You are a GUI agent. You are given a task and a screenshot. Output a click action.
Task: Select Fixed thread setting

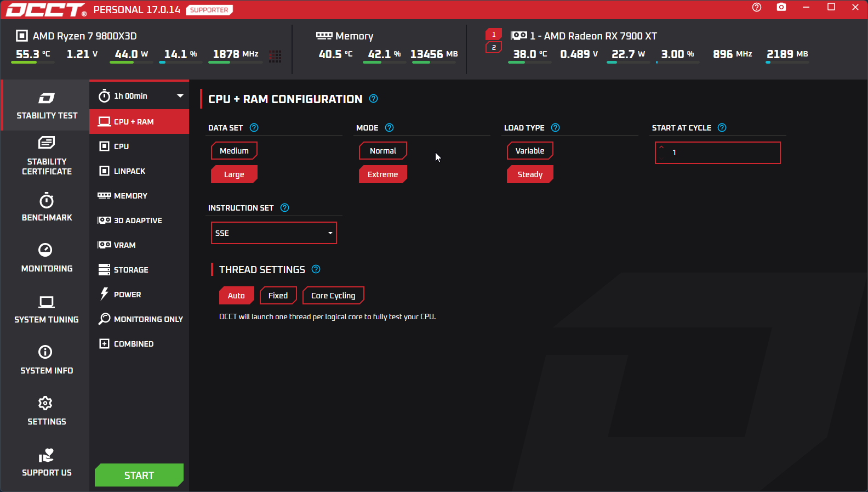[278, 296]
